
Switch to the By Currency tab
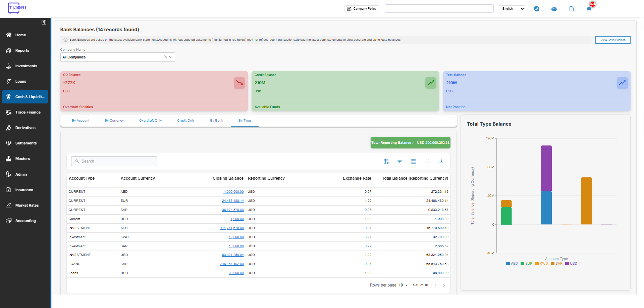tap(114, 121)
